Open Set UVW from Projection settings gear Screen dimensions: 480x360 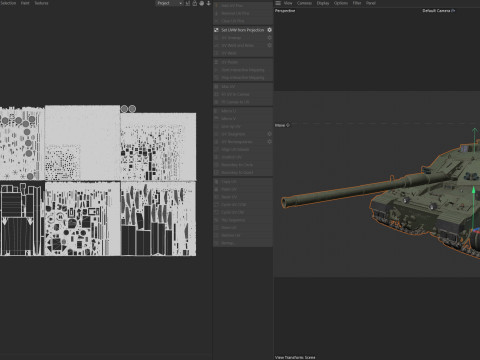269,30
